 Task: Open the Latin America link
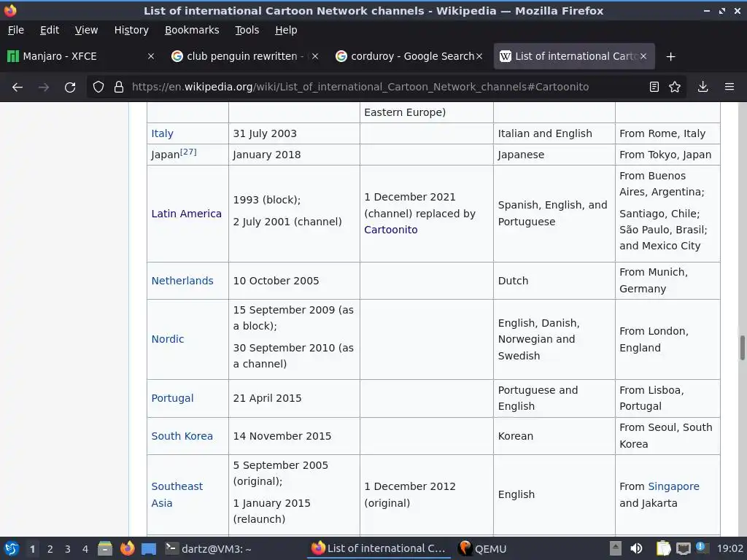tap(186, 214)
